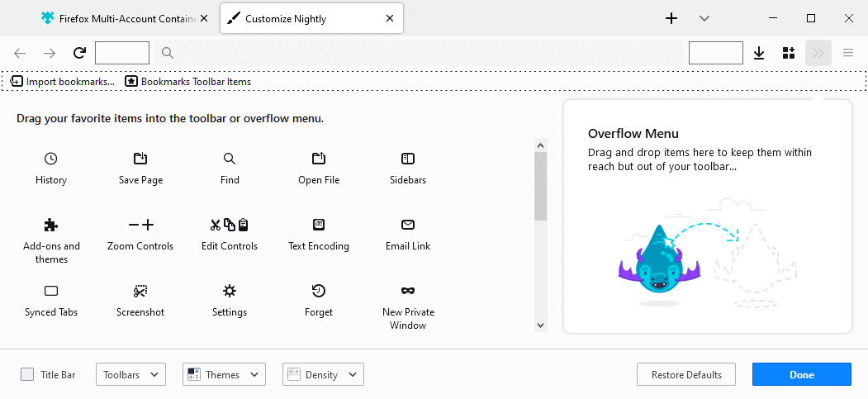Image resolution: width=868 pixels, height=399 pixels.
Task: Select the Customize Nightly tab
Action: click(311, 18)
